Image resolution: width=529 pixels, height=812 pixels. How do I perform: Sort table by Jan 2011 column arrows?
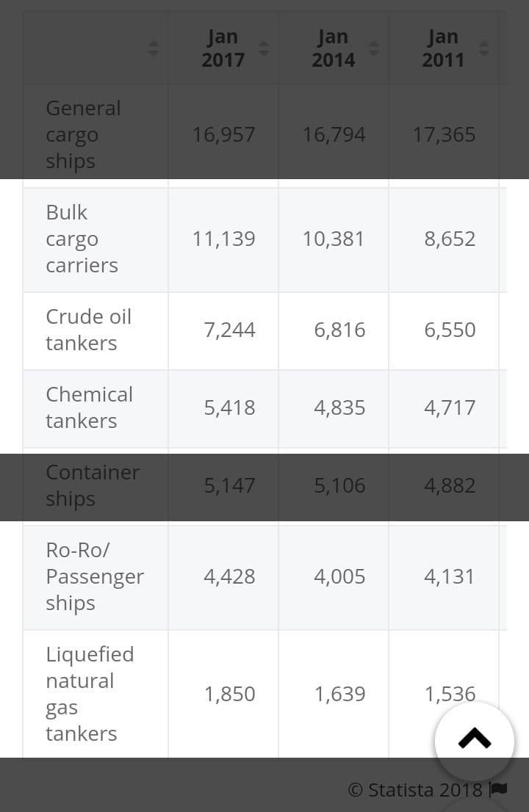point(484,48)
